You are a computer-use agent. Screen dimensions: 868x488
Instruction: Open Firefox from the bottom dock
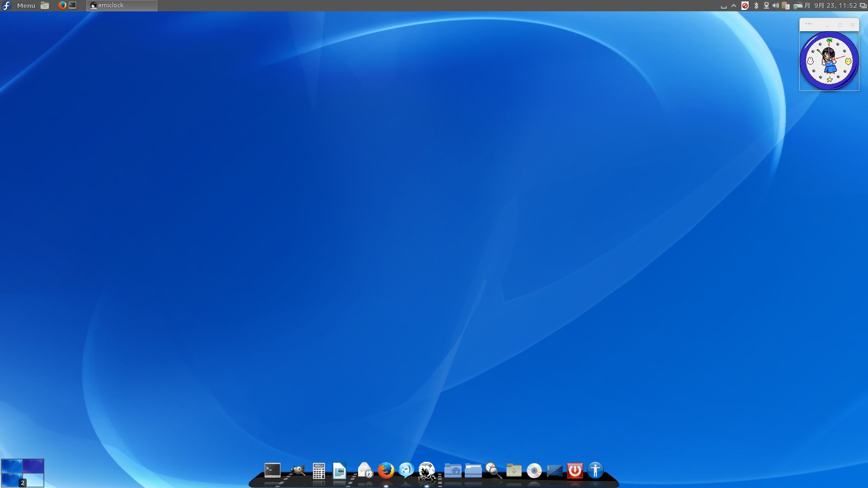[x=386, y=471]
